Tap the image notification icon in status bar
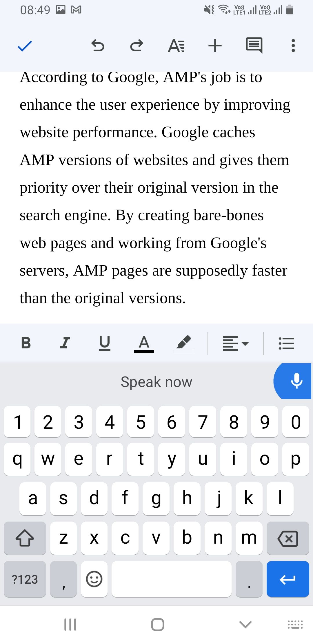Image resolution: width=313 pixels, height=644 pixels. point(61,10)
